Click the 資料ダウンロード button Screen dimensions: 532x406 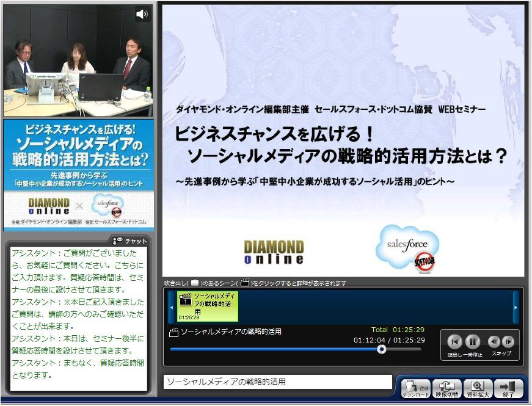click(x=415, y=389)
